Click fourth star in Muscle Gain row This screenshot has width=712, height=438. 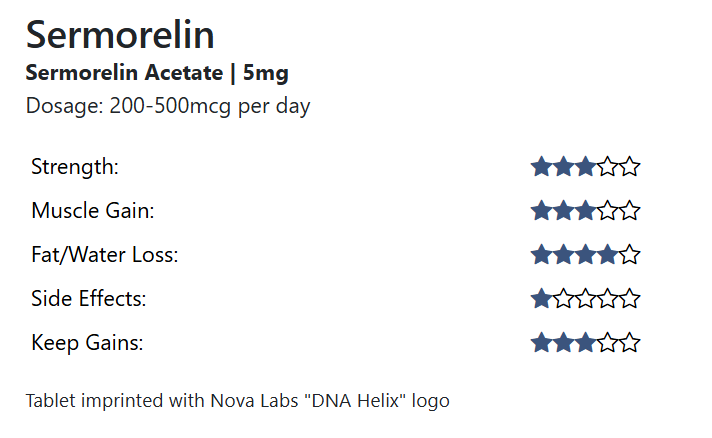607,211
